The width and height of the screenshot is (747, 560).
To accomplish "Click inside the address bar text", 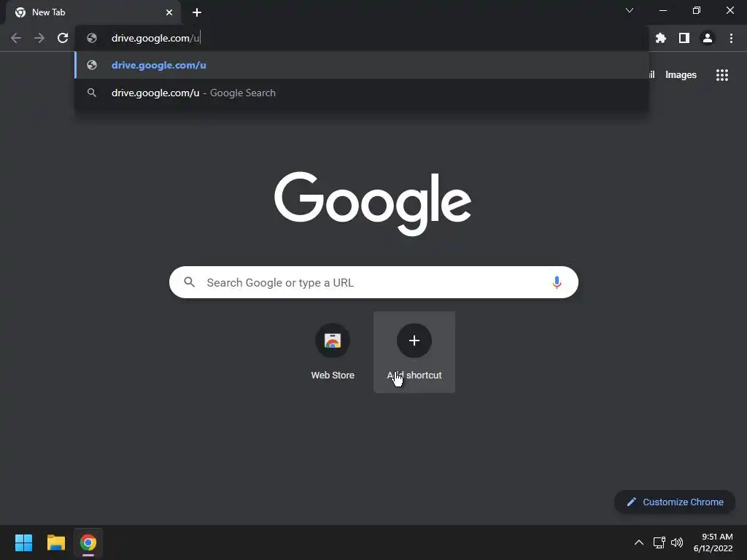I will click(155, 38).
